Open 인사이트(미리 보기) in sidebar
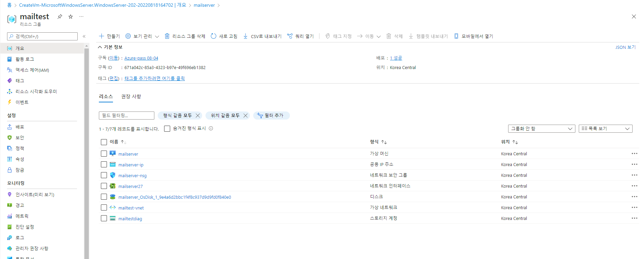 pyautogui.click(x=42, y=194)
